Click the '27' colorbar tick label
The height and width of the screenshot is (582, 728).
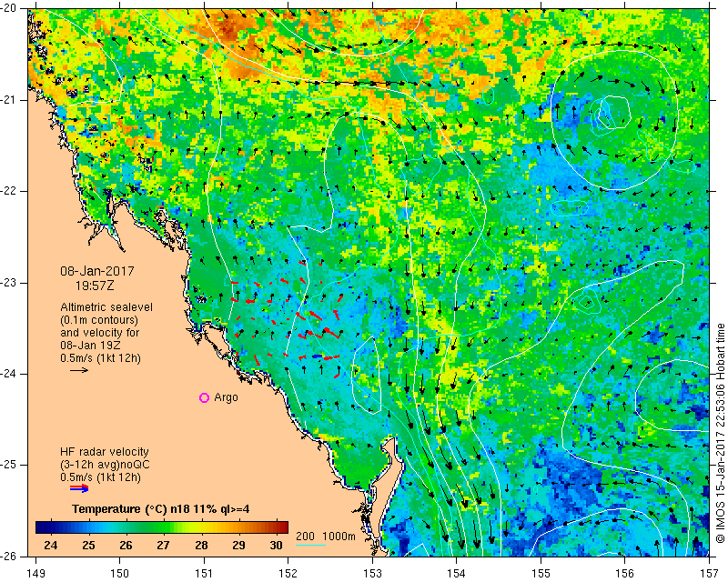pyautogui.click(x=163, y=546)
